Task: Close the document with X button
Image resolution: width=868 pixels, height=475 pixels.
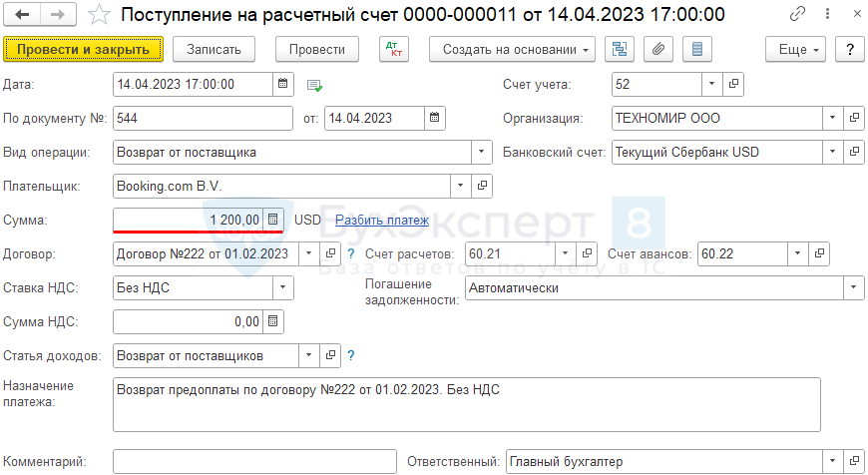Action: point(857,14)
